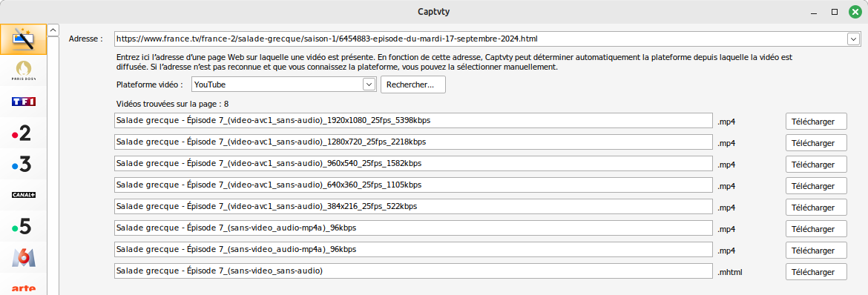Select the magic wand address tool icon
The width and height of the screenshot is (868, 295).
tap(23, 39)
